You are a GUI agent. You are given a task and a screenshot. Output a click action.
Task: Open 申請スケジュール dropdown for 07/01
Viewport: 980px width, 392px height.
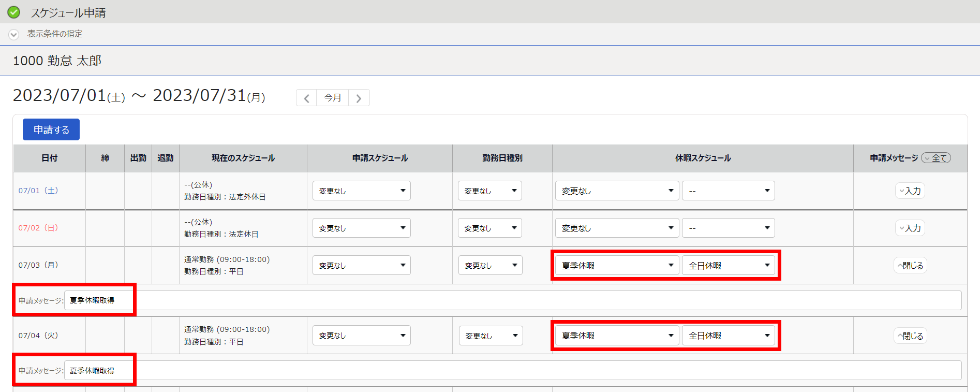click(362, 191)
